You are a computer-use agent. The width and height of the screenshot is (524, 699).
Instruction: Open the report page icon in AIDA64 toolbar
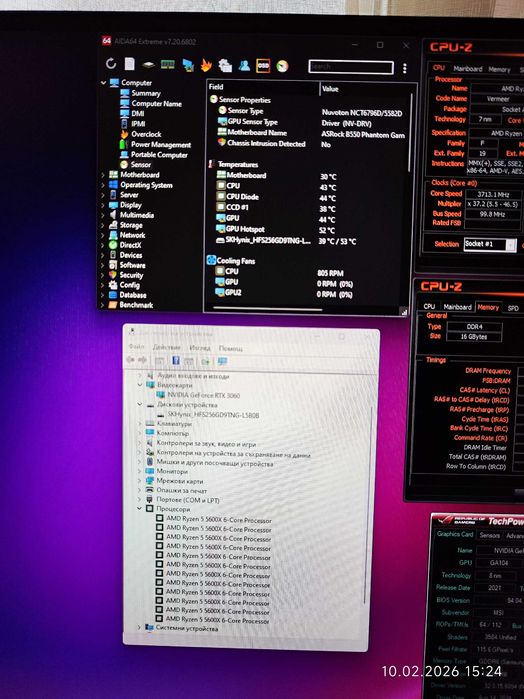pos(129,64)
